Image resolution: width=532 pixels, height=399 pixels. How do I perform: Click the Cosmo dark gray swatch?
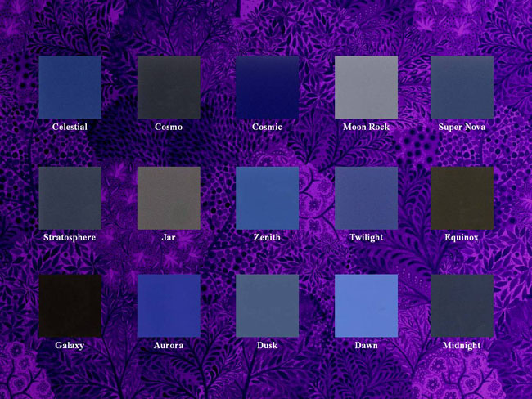click(169, 87)
